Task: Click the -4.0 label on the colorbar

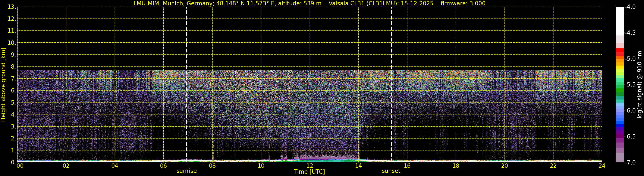Action: click(630, 7)
